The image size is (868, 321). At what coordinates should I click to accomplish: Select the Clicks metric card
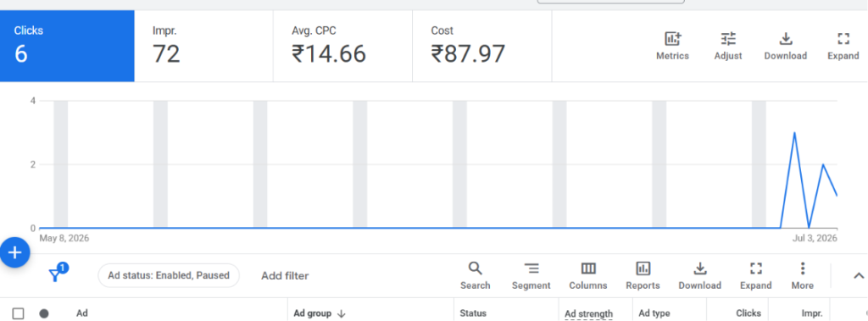67,46
